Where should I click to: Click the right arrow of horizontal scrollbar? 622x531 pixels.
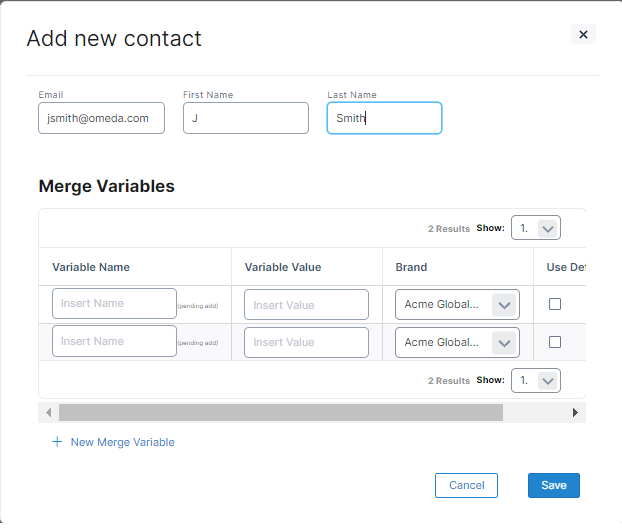(x=575, y=412)
